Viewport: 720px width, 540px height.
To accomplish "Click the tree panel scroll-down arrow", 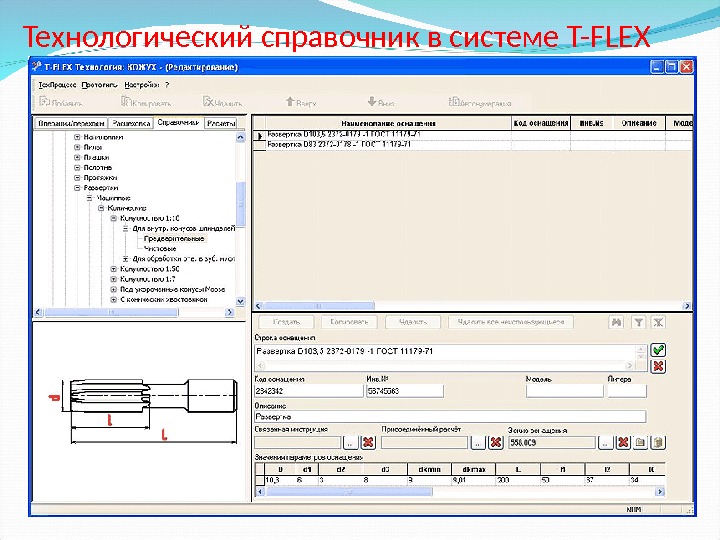I will [x=241, y=302].
